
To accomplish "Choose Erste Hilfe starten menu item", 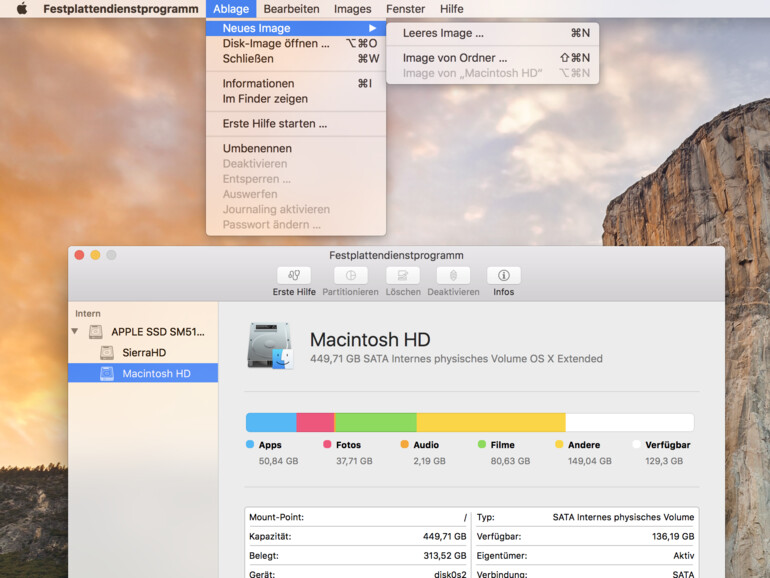I will [274, 124].
